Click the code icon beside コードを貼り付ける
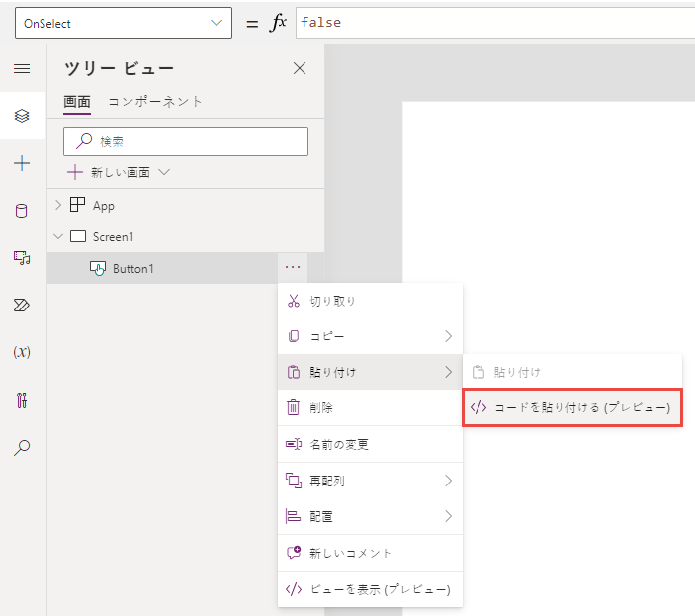Image resolution: width=695 pixels, height=616 pixels. point(478,407)
